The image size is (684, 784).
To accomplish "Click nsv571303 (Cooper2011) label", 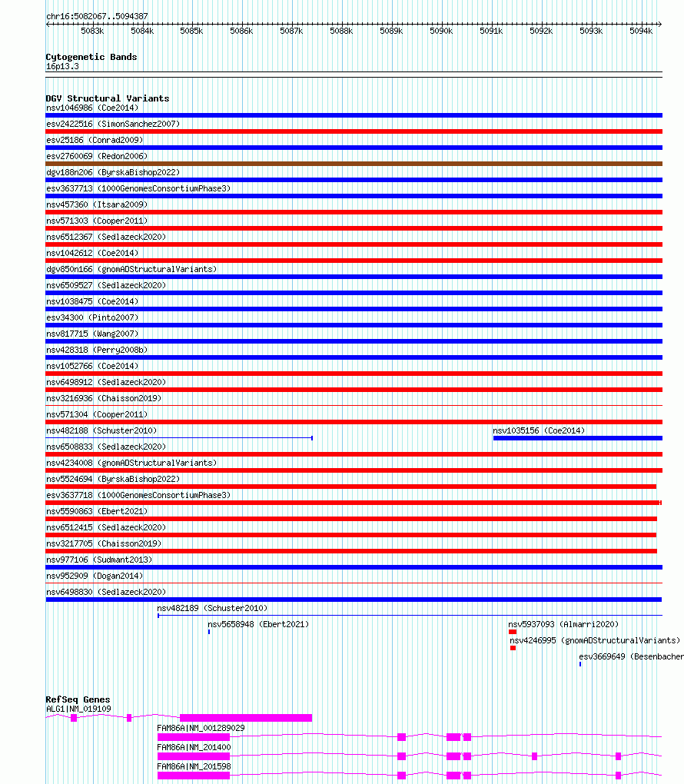I will 97,221.
